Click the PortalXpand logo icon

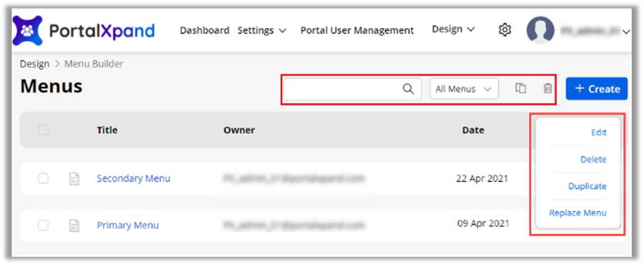tap(28, 30)
